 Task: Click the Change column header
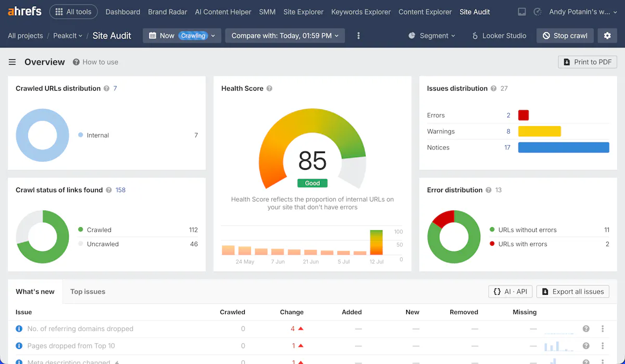click(292, 312)
